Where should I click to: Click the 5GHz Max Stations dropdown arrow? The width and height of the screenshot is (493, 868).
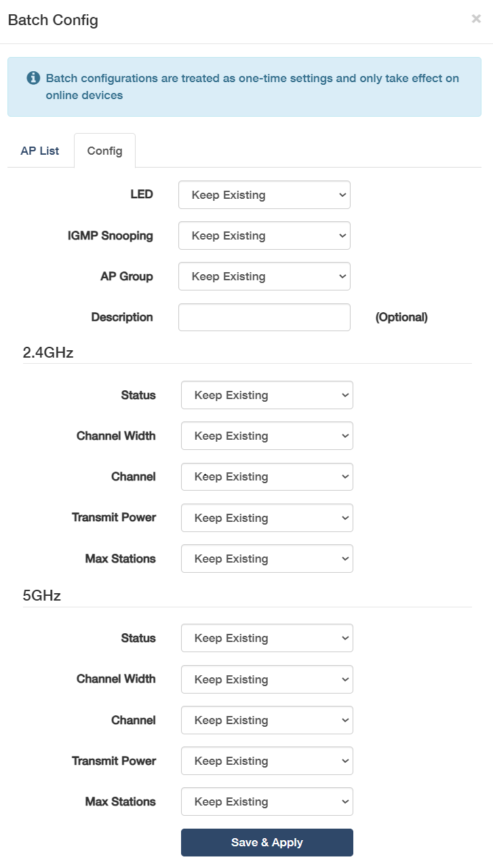click(x=344, y=801)
